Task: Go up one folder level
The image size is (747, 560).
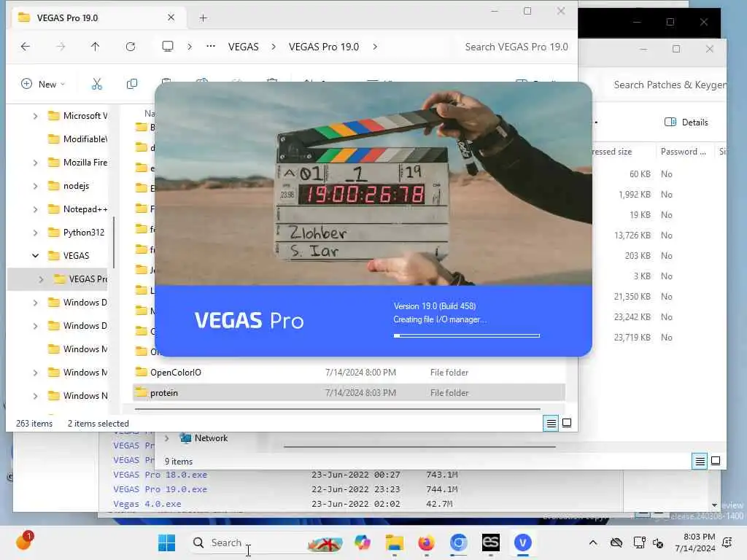Action: (x=96, y=47)
